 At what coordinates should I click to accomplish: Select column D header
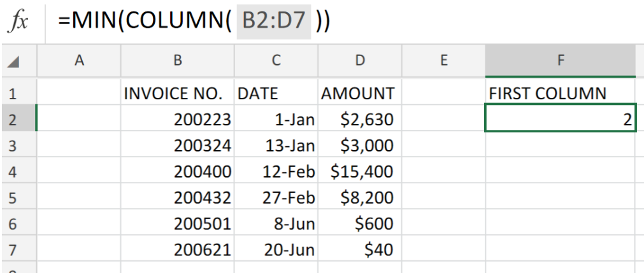point(360,60)
